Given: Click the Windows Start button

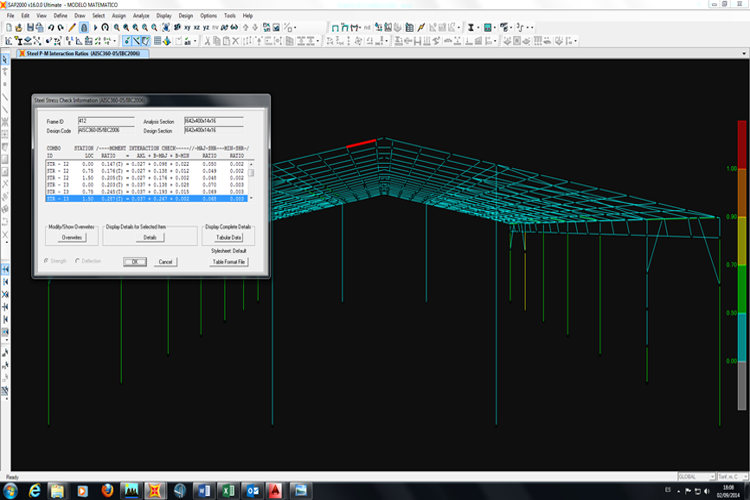Looking at the screenshot, I should pyautogui.click(x=10, y=491).
